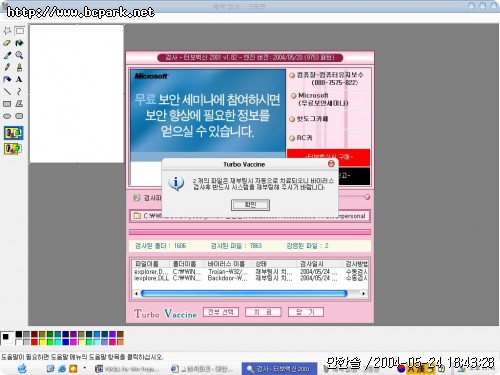
Task: Click the white Paint canvas
Action: [x=77, y=94]
